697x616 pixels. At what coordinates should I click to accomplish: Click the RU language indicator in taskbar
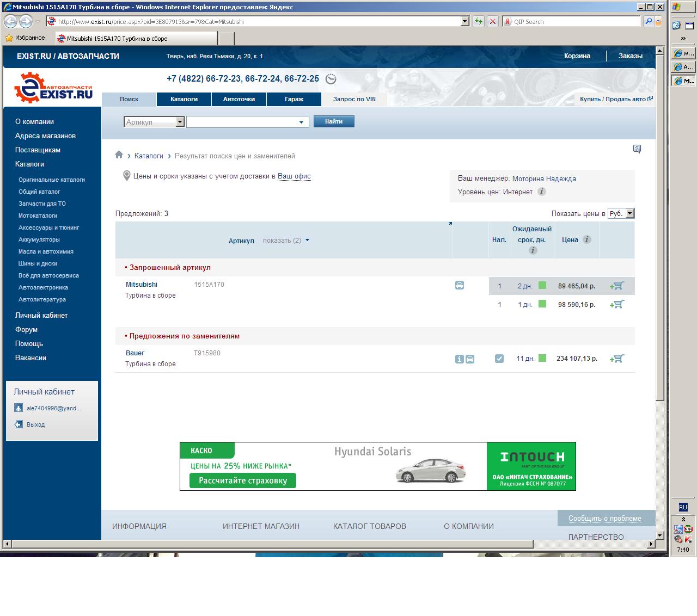tap(683, 507)
